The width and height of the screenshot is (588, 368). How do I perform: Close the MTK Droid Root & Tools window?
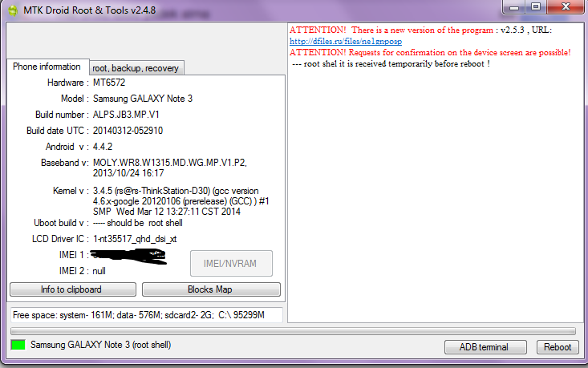[566, 7]
